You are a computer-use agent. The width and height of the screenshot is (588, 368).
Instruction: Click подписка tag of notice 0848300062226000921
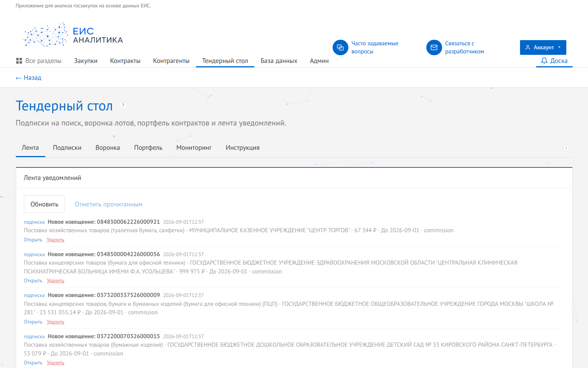34,222
